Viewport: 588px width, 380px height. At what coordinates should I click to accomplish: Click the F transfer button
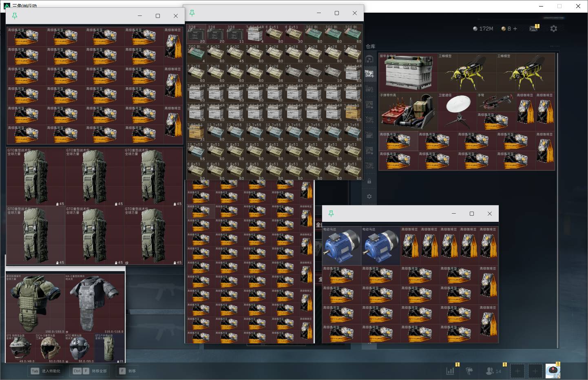coord(128,371)
